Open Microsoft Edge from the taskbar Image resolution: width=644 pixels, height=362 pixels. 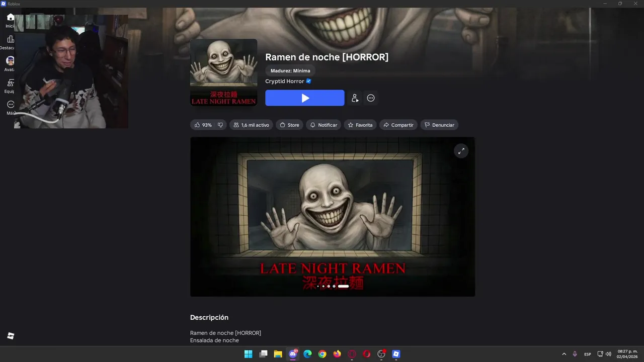[x=307, y=354]
